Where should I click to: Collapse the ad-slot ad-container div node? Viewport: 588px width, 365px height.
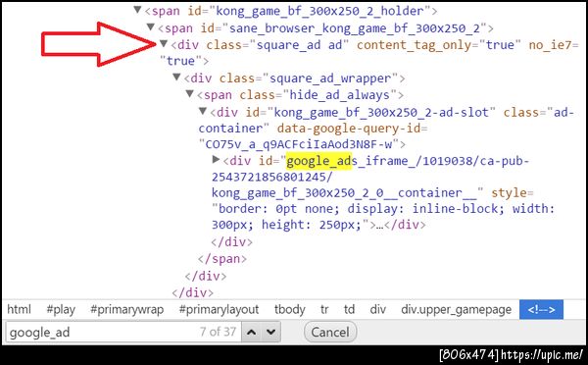(x=203, y=111)
